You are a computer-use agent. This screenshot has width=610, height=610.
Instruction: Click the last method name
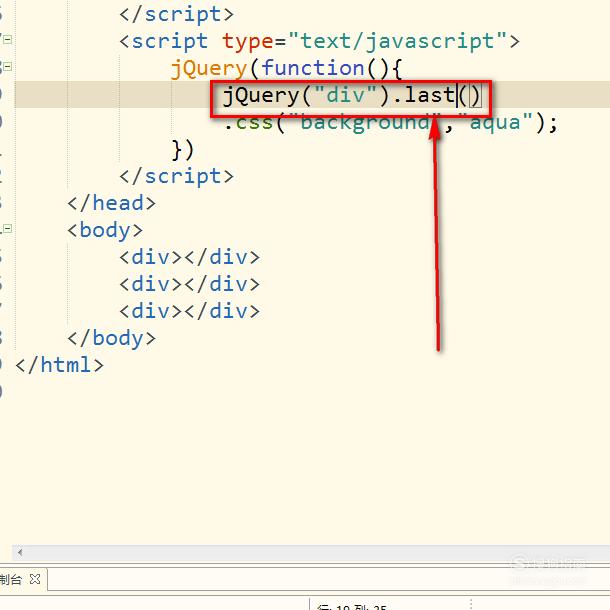click(429, 95)
